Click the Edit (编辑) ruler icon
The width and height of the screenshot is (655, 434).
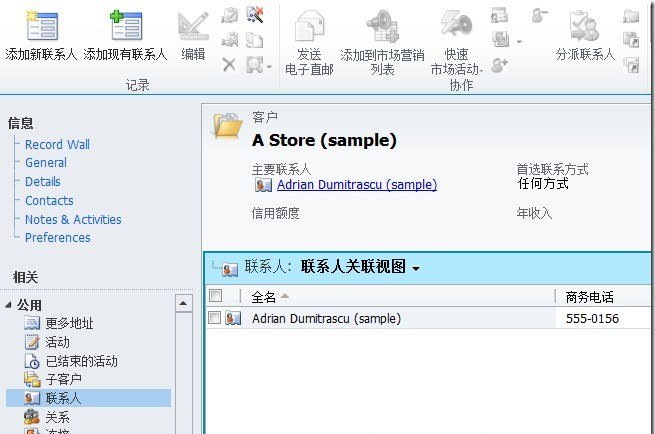[x=193, y=26]
